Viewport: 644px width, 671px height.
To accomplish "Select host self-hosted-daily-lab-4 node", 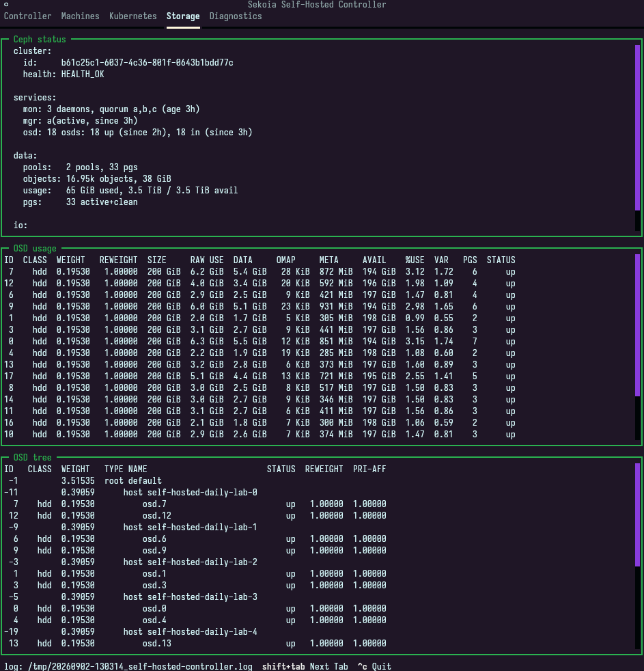I will [x=191, y=631].
